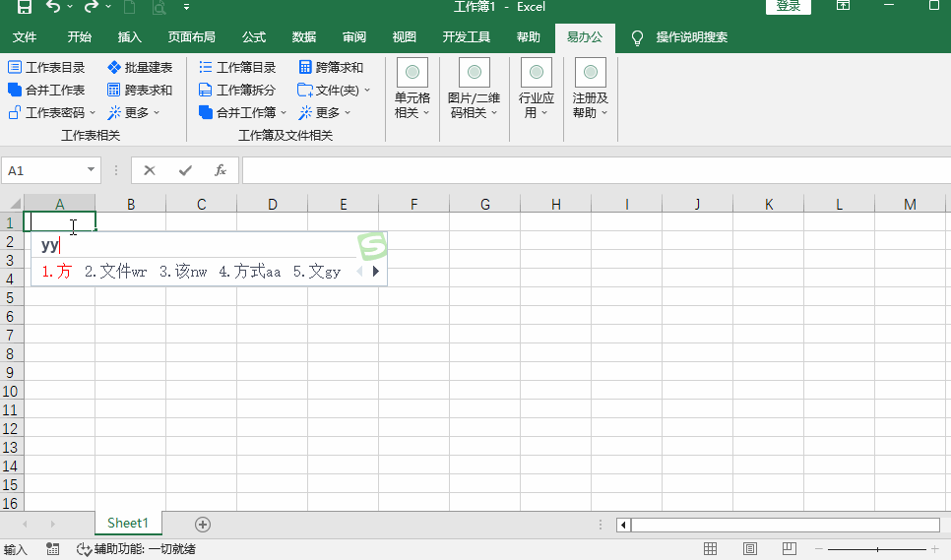Choose IME candidate 2 文件
Screen dimensions: 951x560
pyautogui.click(x=116, y=272)
